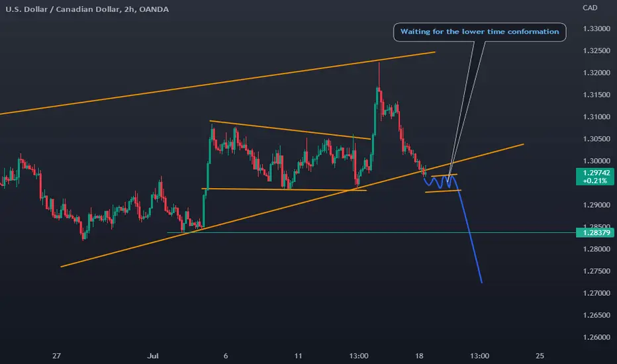Select the Waiting for the lower time conformation callout
Screen dimensions: 617x364
[479, 32]
